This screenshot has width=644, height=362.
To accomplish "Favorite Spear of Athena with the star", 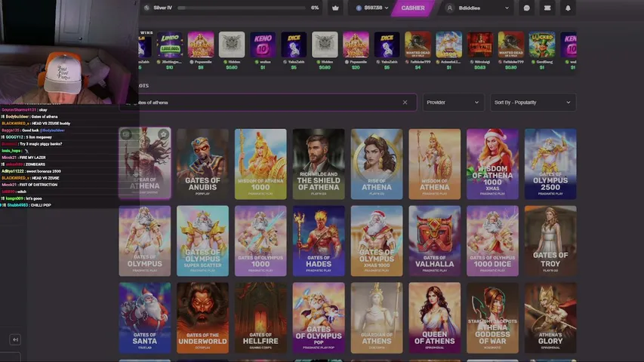I will tap(164, 134).
